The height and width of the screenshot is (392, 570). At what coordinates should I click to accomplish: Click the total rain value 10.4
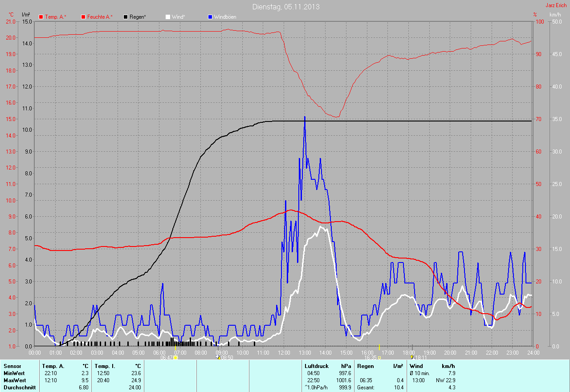coord(399,388)
